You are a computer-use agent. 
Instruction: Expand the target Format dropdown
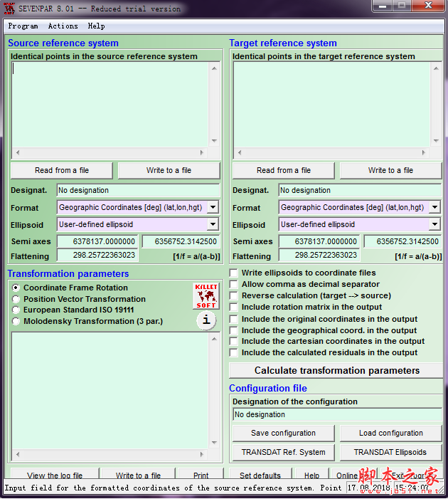(x=434, y=207)
